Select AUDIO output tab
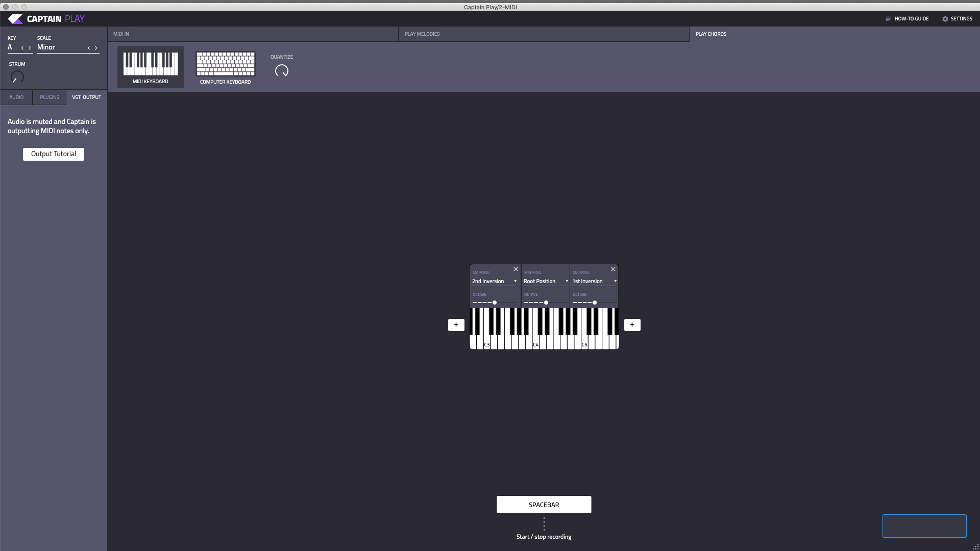The width and height of the screenshot is (980, 551). tap(16, 97)
